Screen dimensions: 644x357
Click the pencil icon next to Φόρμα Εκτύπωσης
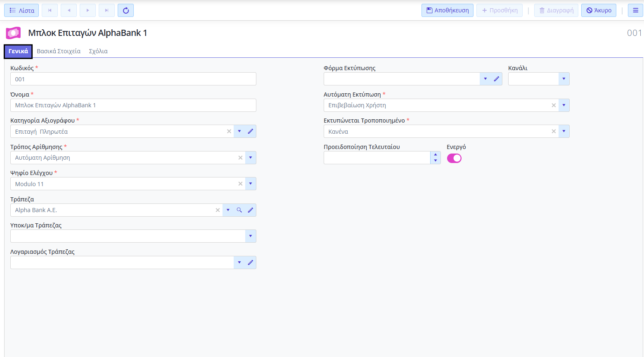pos(496,79)
